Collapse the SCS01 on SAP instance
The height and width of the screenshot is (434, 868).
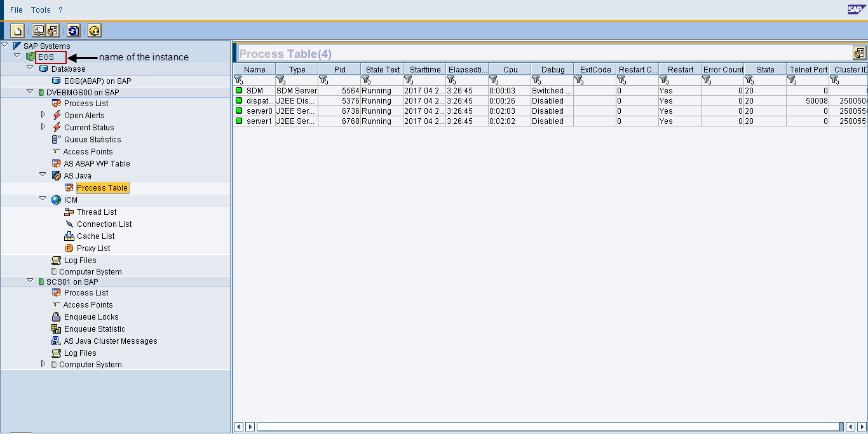tap(30, 281)
